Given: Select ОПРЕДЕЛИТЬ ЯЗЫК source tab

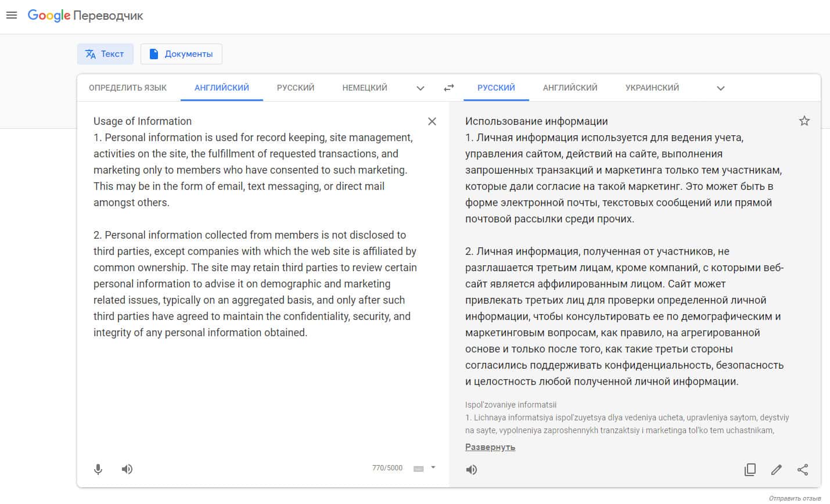Looking at the screenshot, I should 128,88.
